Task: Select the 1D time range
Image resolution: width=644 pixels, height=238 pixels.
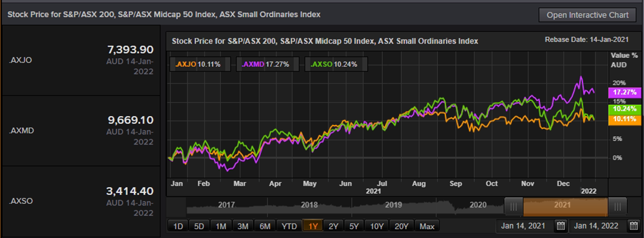Action: tap(178, 226)
